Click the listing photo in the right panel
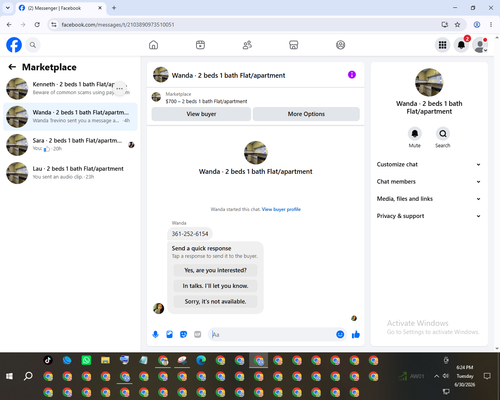This screenshot has width=500, height=400. pyautogui.click(x=429, y=82)
